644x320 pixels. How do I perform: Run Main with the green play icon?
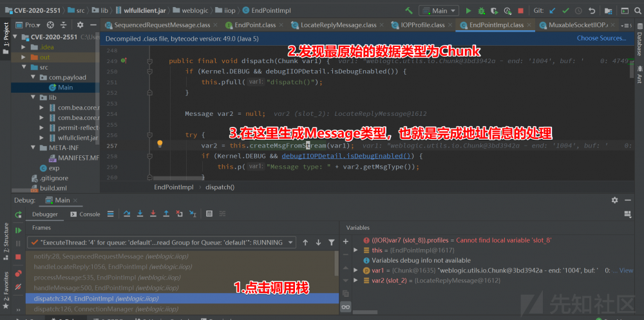[468, 11]
